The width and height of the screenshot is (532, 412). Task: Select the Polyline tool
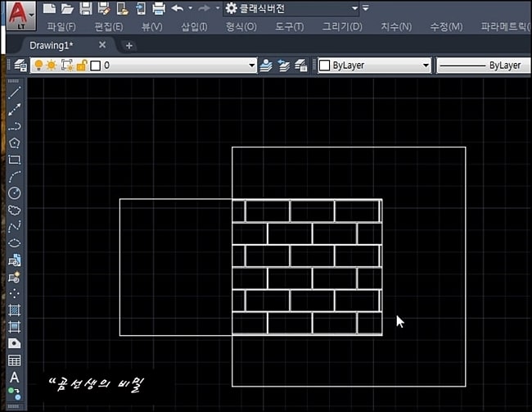click(14, 126)
